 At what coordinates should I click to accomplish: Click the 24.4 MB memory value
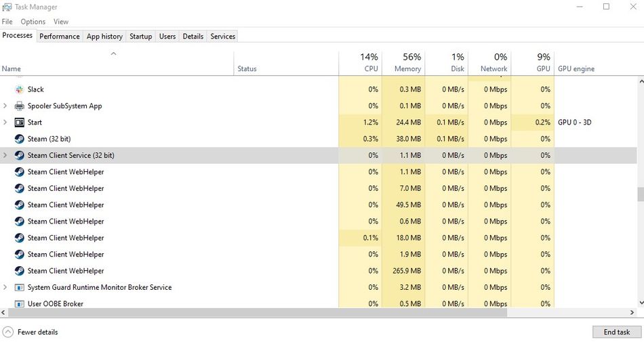409,123
